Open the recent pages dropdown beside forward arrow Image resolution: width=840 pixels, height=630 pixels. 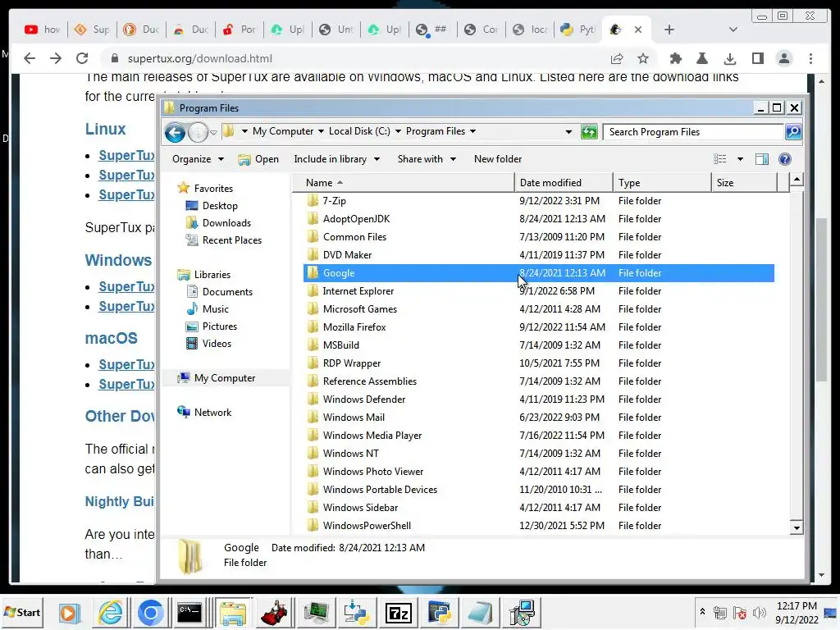click(213, 132)
